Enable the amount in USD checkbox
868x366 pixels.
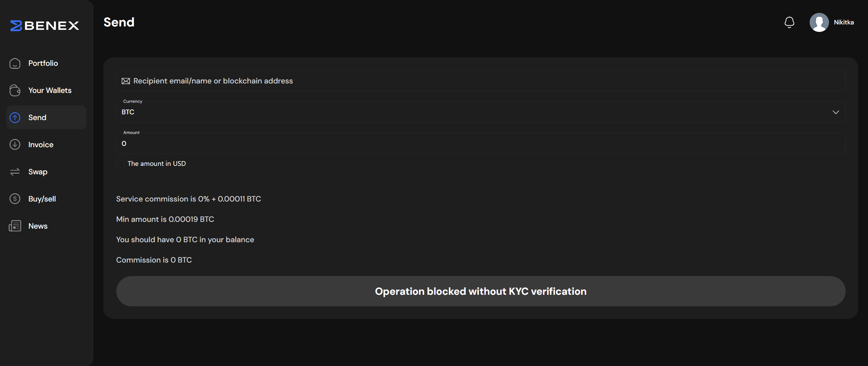pyautogui.click(x=120, y=164)
